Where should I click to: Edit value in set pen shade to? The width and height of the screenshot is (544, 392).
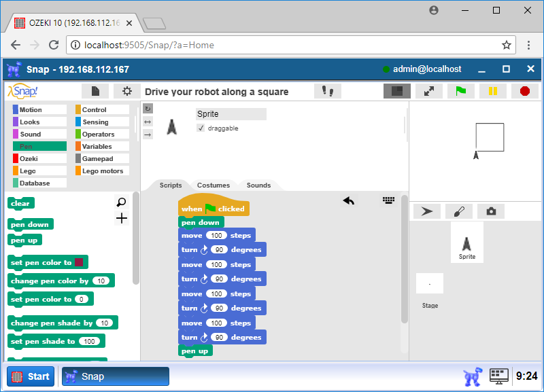point(89,342)
